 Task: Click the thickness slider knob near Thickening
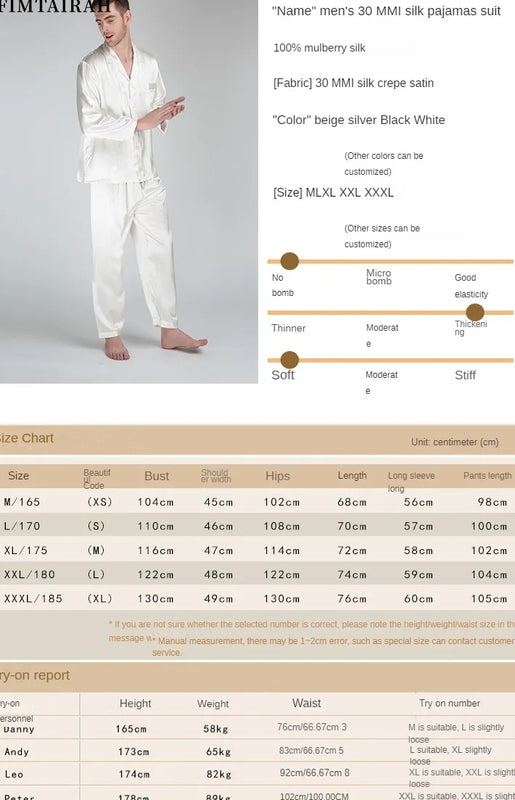point(475,312)
